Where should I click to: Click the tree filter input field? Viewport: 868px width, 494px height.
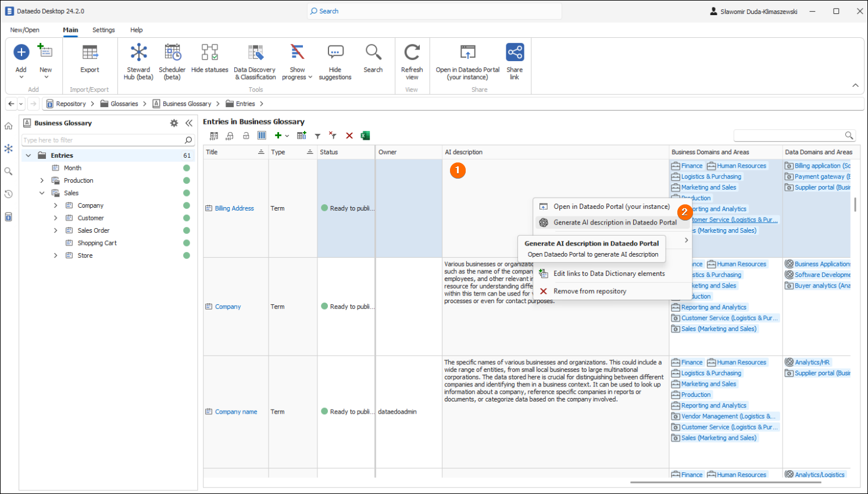click(x=108, y=140)
